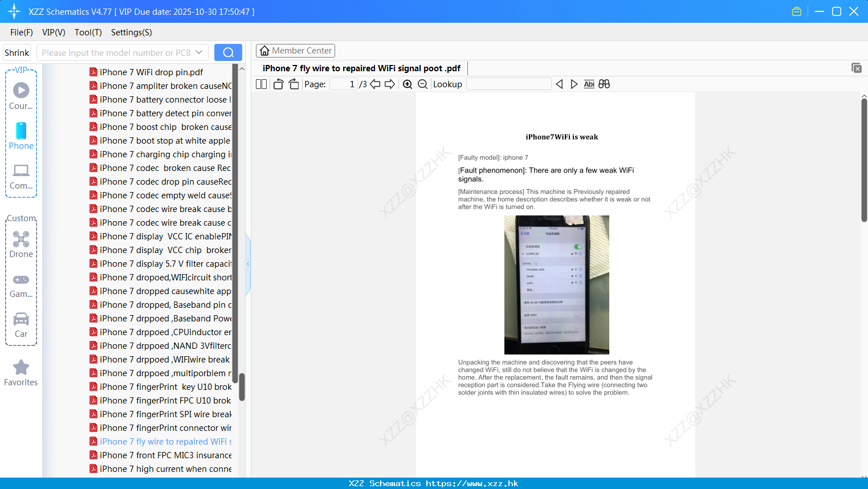The image size is (868, 489).
Task: Open the Game console category
Action: pyautogui.click(x=21, y=279)
